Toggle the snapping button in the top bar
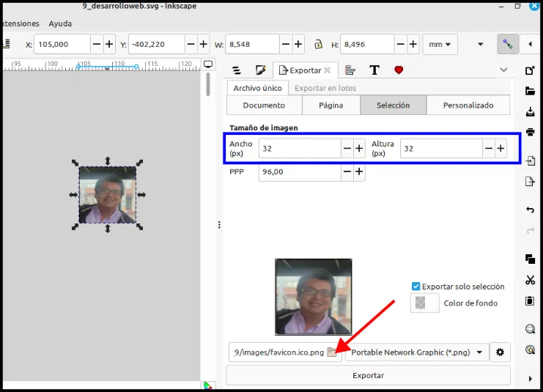 [x=508, y=44]
